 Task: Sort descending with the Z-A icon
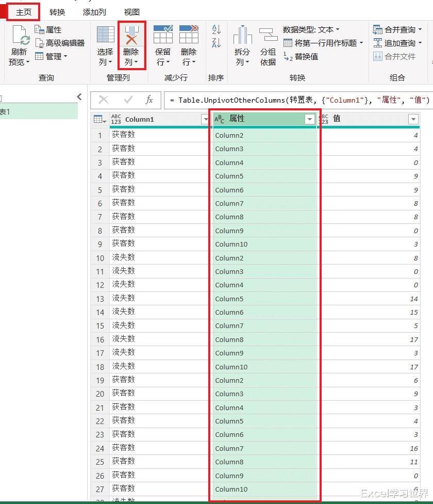[216, 43]
